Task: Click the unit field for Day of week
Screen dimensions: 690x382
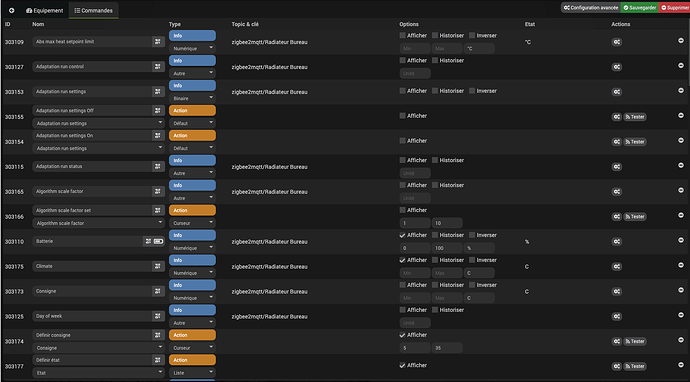Action: [415, 323]
